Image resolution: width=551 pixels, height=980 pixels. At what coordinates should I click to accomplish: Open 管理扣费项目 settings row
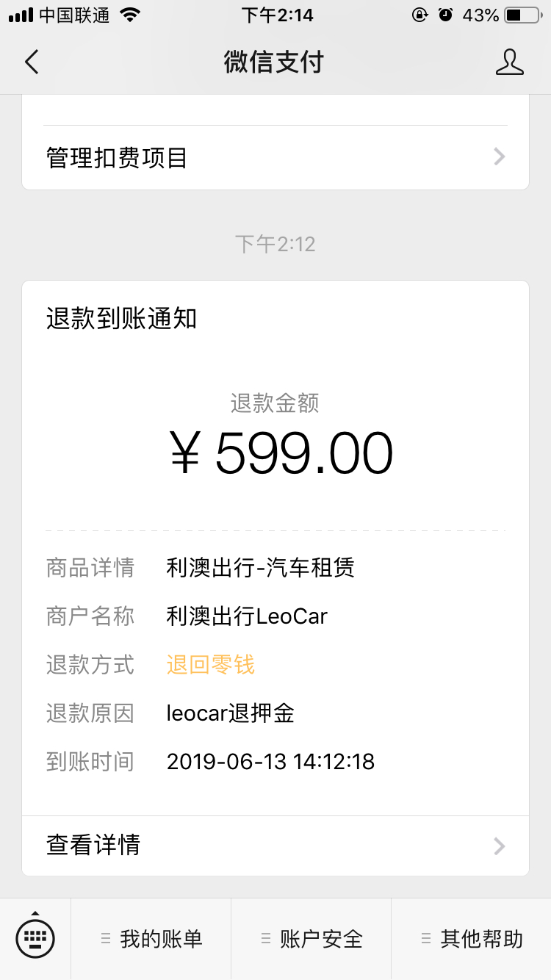point(118,157)
